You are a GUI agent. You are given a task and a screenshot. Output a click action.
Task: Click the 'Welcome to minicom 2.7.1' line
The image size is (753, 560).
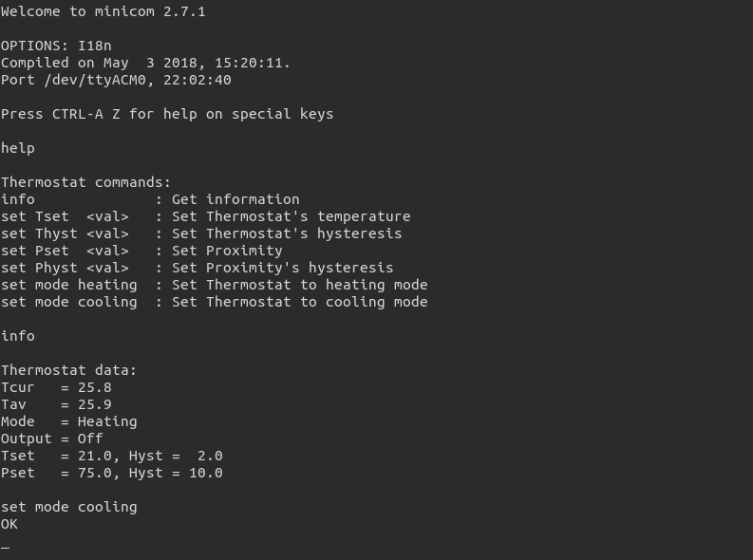(103, 12)
